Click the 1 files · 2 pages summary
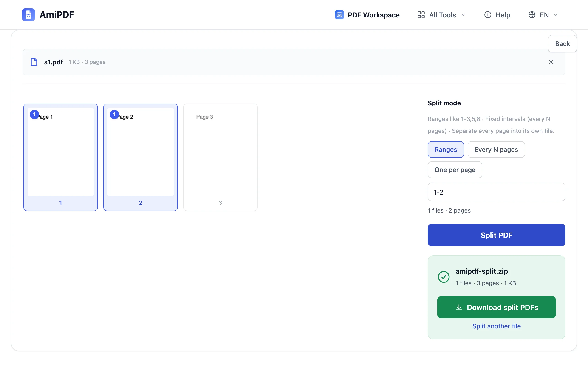588x368 pixels. coord(449,210)
